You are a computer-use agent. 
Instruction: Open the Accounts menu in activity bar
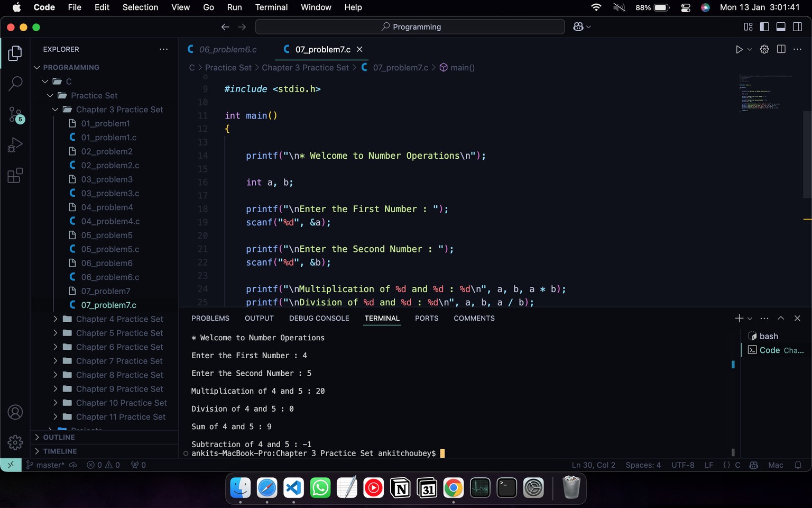[15, 412]
